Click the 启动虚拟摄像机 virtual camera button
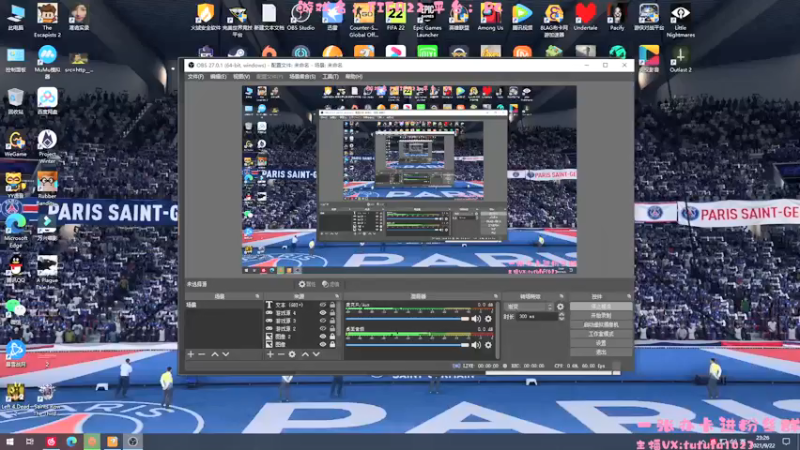The image size is (800, 450). click(601, 325)
